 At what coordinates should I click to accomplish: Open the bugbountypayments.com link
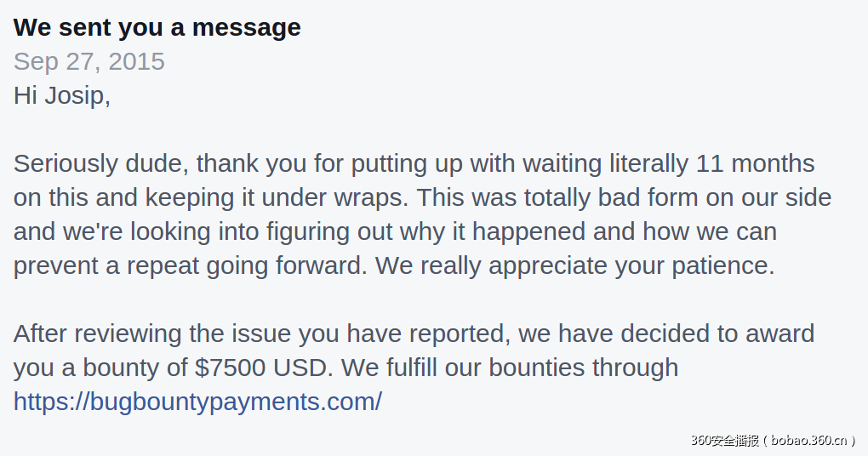(x=197, y=402)
